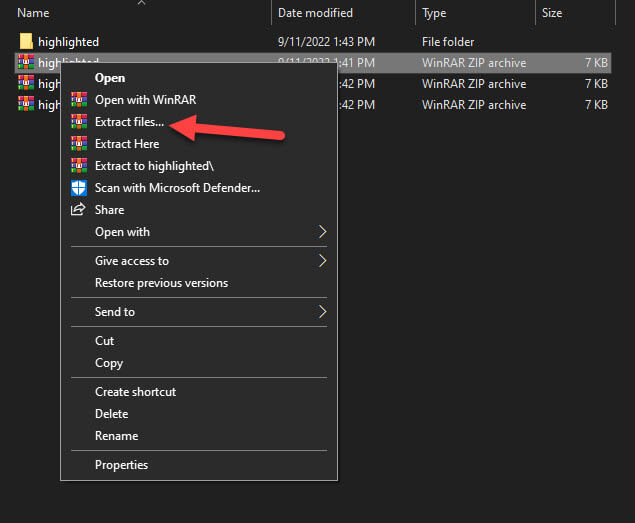Choose Rename from the context menu
Image resolution: width=635 pixels, height=523 pixels.
coord(116,436)
